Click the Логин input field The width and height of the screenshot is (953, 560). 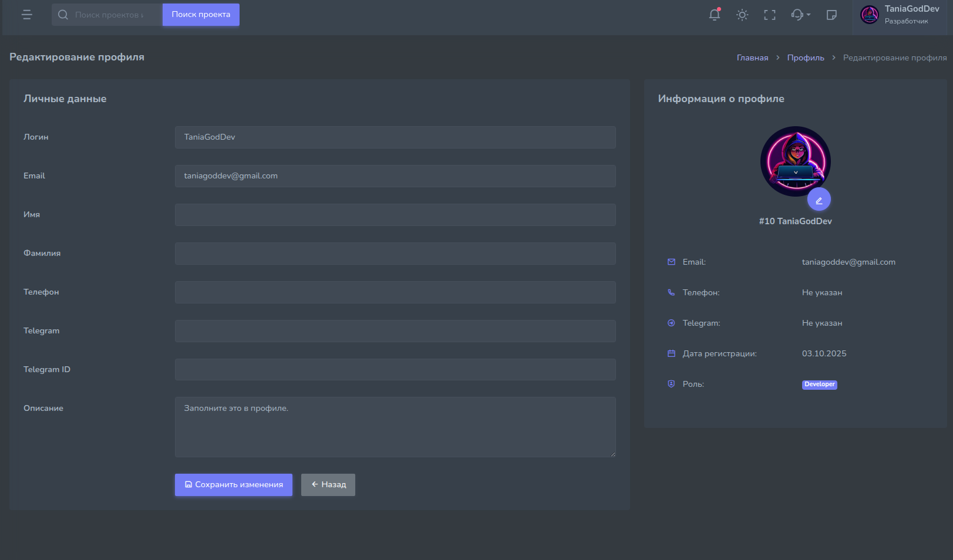(x=395, y=137)
